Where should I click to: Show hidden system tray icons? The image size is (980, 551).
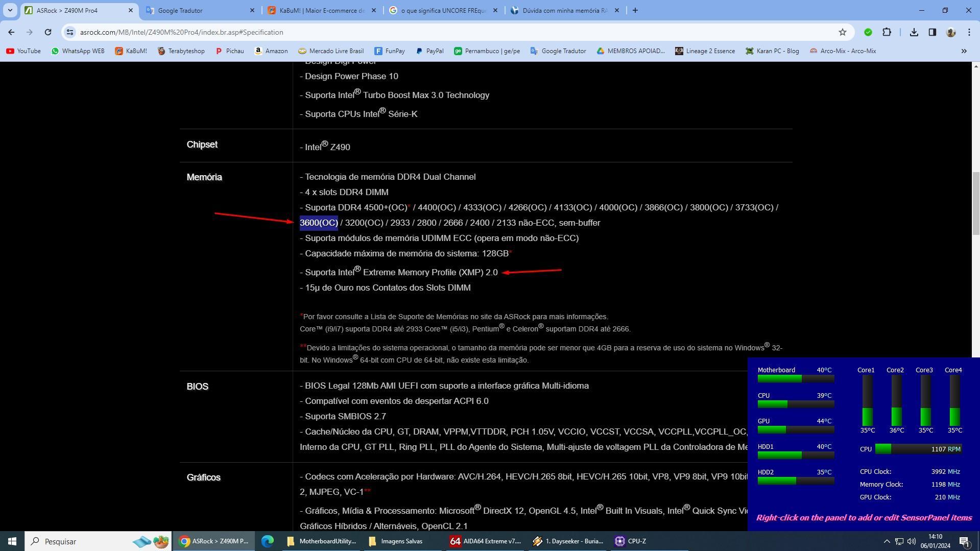tap(887, 541)
